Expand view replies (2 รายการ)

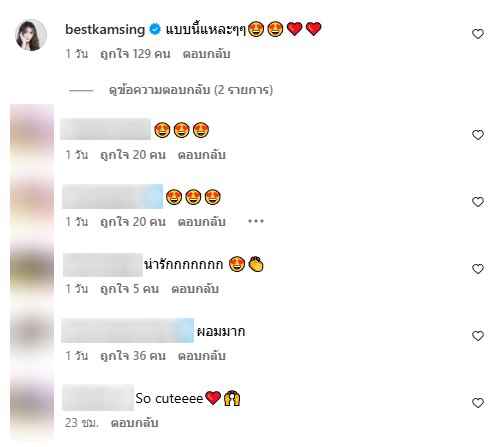pyautogui.click(x=191, y=90)
